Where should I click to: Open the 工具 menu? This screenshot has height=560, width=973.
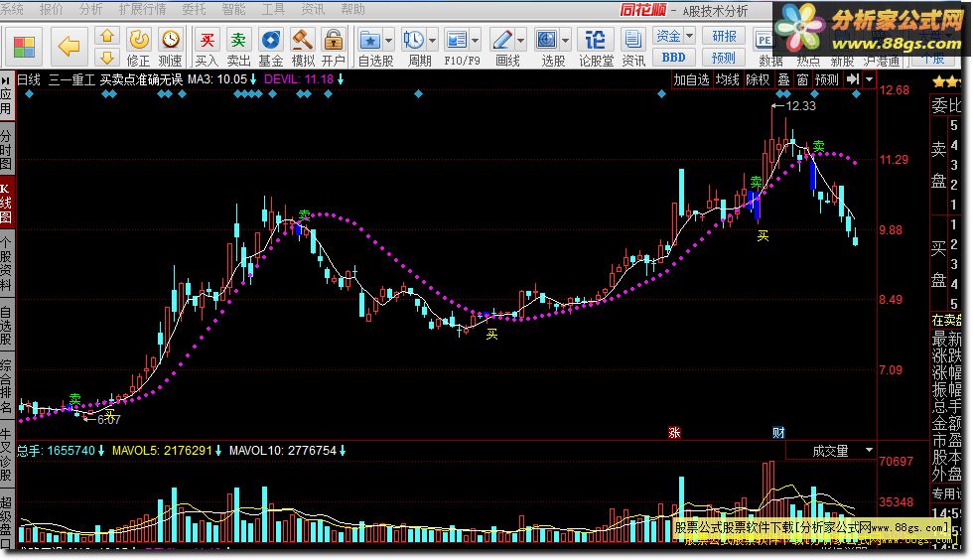point(273,9)
